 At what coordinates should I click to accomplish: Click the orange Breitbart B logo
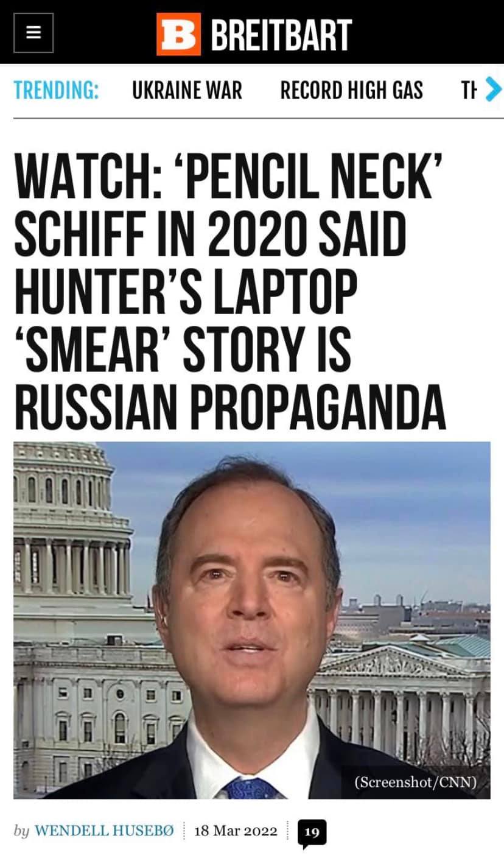pos(178,34)
